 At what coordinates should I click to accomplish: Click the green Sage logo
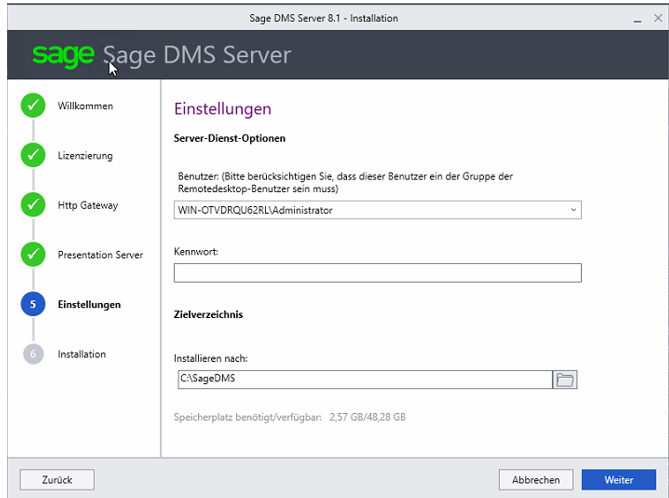click(64, 54)
